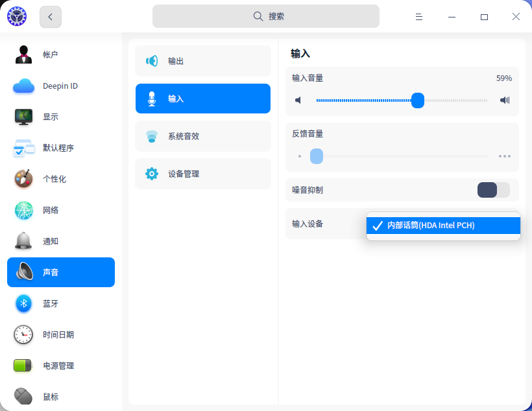Set input volume to maximum via loud speaker icon
Screen dimensions: 532x411
coord(504,100)
